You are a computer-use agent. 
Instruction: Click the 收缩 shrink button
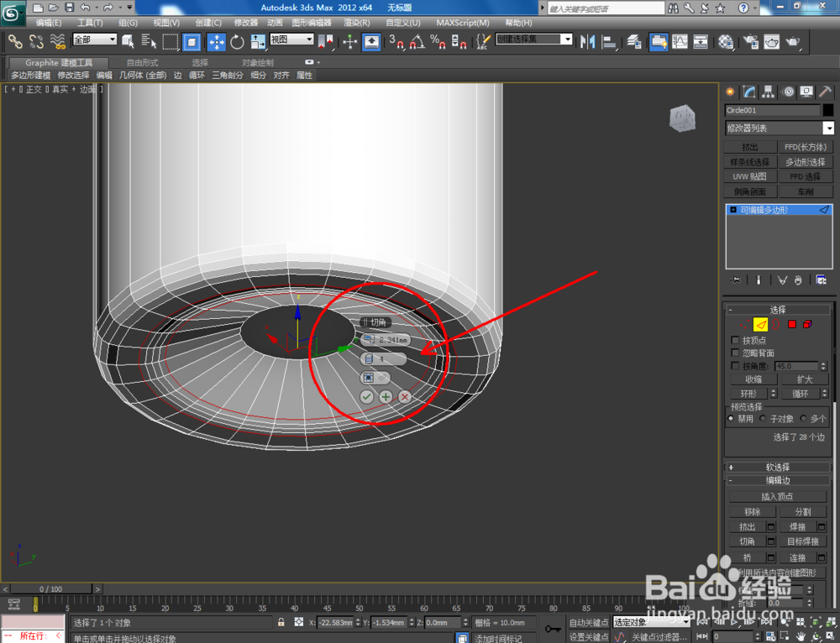(x=753, y=379)
